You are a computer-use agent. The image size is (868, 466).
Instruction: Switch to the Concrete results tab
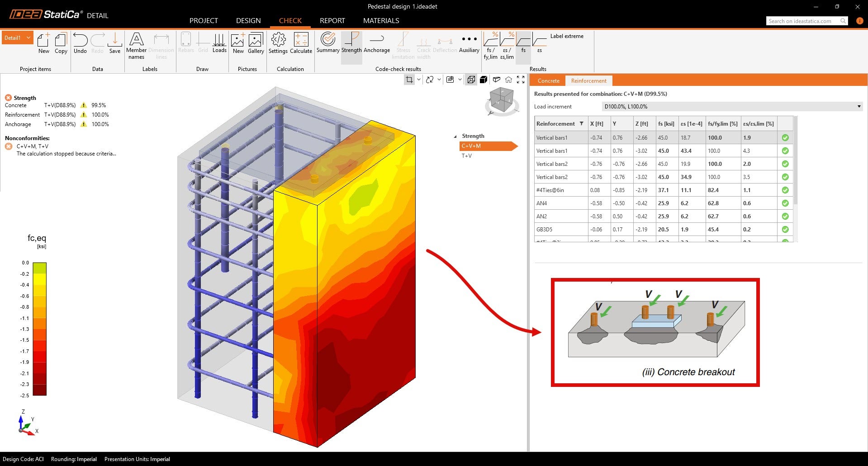pyautogui.click(x=548, y=81)
